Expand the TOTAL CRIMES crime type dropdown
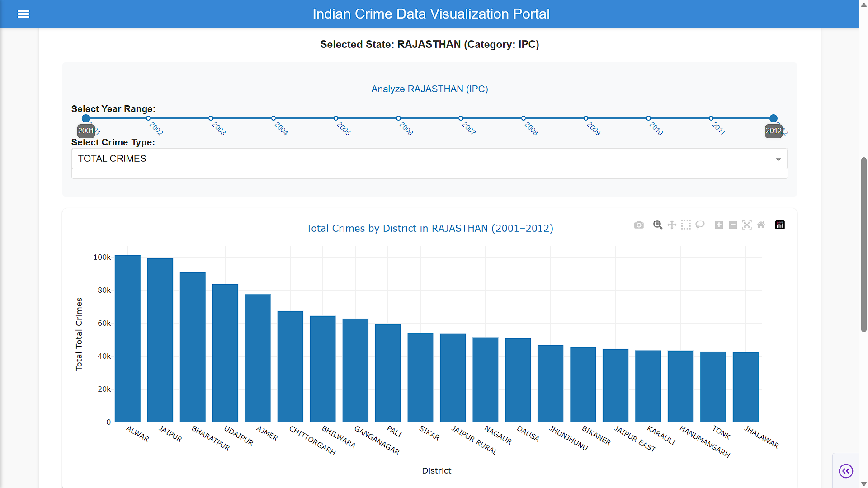Image resolution: width=868 pixels, height=488 pixels. (429, 159)
